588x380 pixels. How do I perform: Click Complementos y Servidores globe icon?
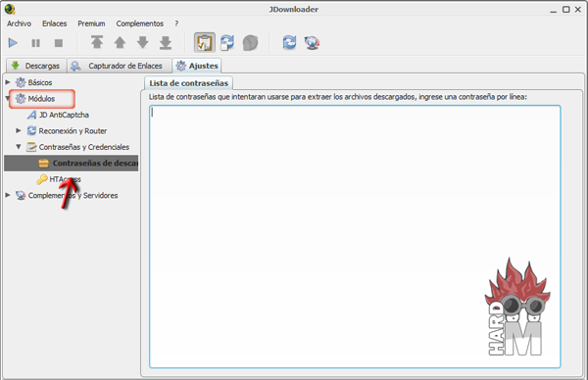pyautogui.click(x=21, y=195)
